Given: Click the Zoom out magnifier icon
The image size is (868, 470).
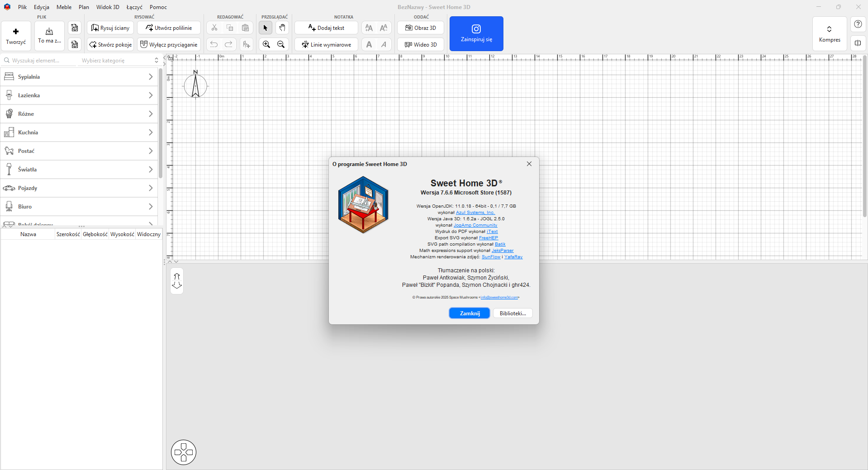Looking at the screenshot, I should 281,44.
